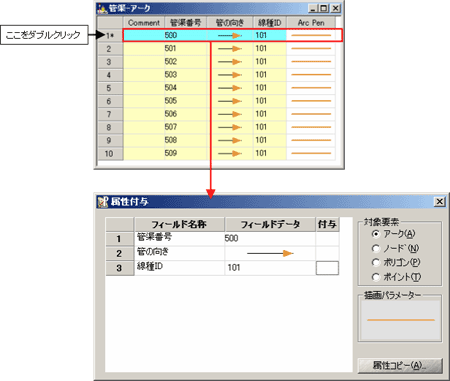Maximize the 管渠-アーク window
Screen dimensions: 450x381
(323, 8)
